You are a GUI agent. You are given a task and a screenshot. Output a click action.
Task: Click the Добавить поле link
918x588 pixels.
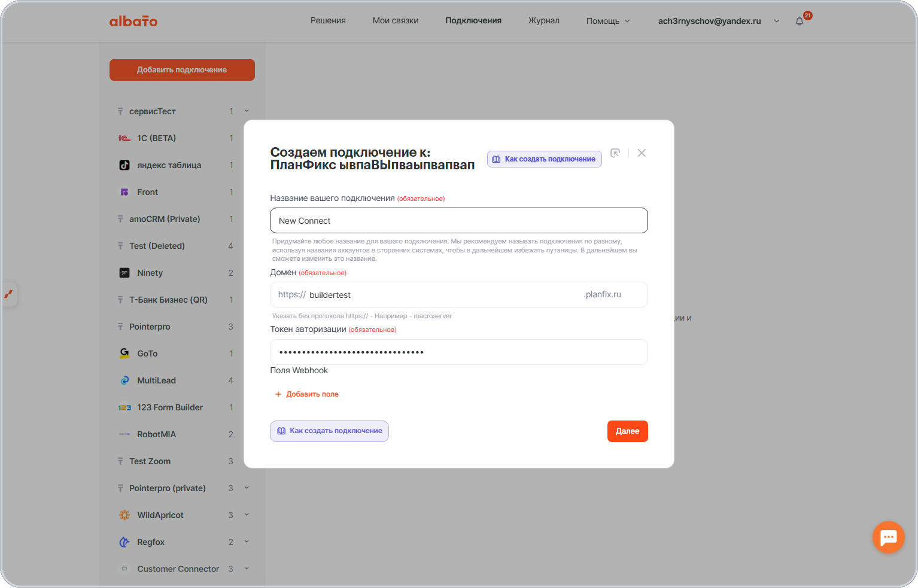click(x=307, y=394)
